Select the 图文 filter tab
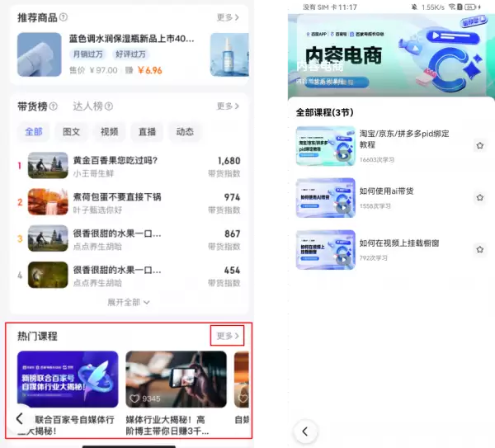 (72, 131)
